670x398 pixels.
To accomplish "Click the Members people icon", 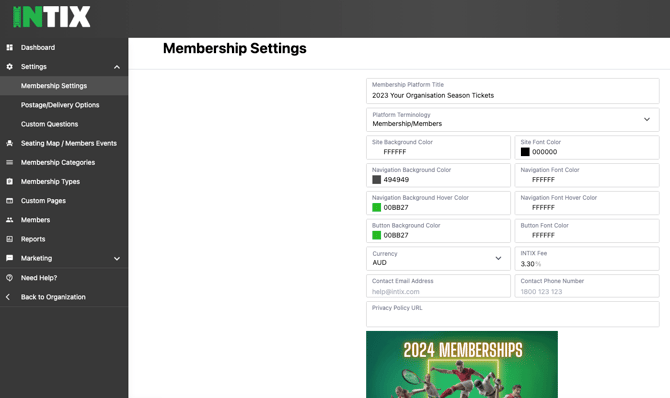I will (9, 220).
